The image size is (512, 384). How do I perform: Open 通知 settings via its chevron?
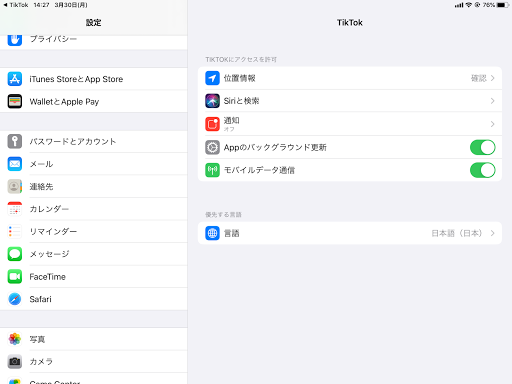pyautogui.click(x=492, y=124)
